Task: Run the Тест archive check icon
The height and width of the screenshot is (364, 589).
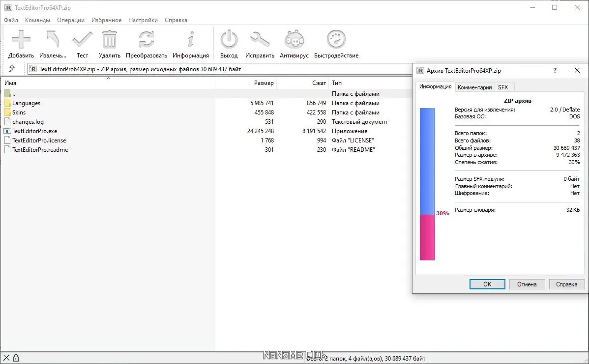Action: pyautogui.click(x=82, y=39)
